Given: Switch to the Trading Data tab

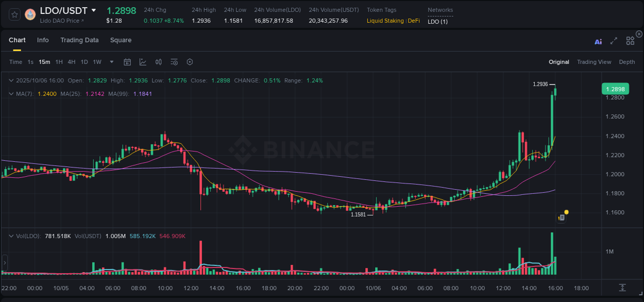Looking at the screenshot, I should (x=79, y=40).
